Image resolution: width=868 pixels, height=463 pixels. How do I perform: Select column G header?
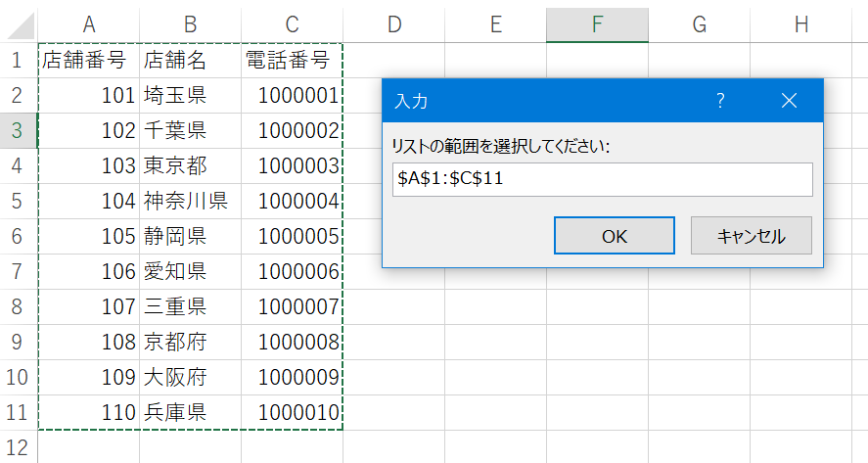pyautogui.click(x=699, y=24)
